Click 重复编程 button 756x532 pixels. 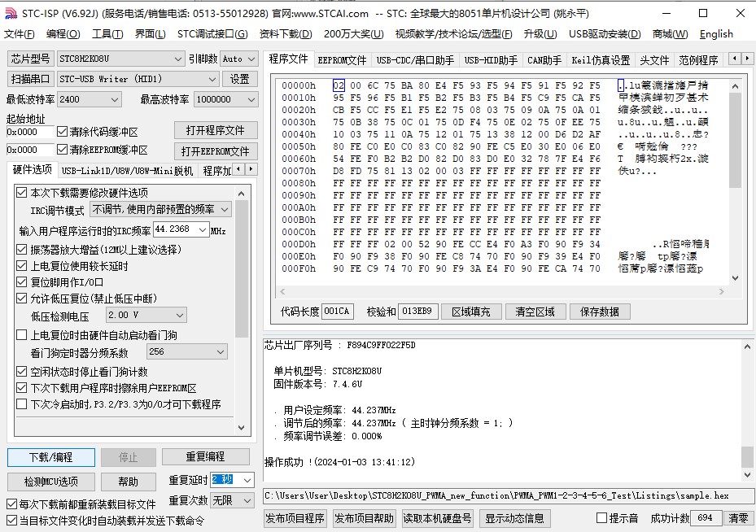pos(205,456)
